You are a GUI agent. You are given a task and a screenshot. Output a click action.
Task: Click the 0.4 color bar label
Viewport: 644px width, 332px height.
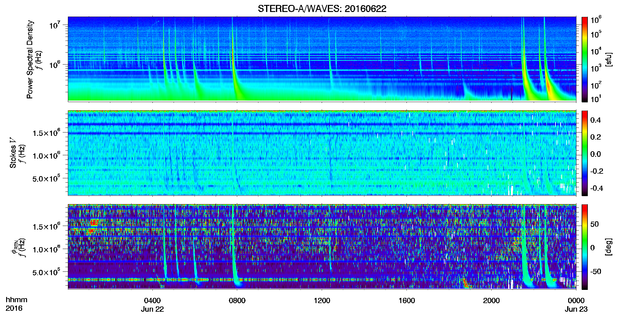click(x=595, y=120)
